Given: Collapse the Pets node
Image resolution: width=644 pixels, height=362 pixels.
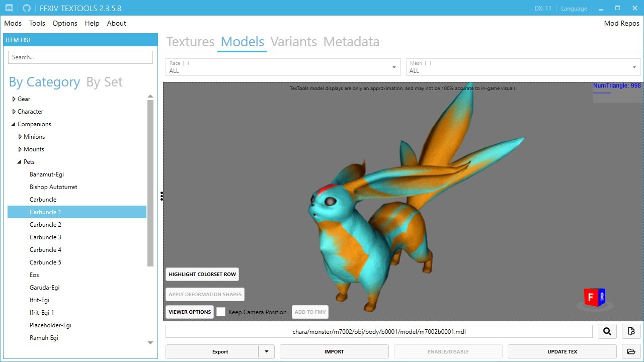Looking at the screenshot, I should coord(20,162).
